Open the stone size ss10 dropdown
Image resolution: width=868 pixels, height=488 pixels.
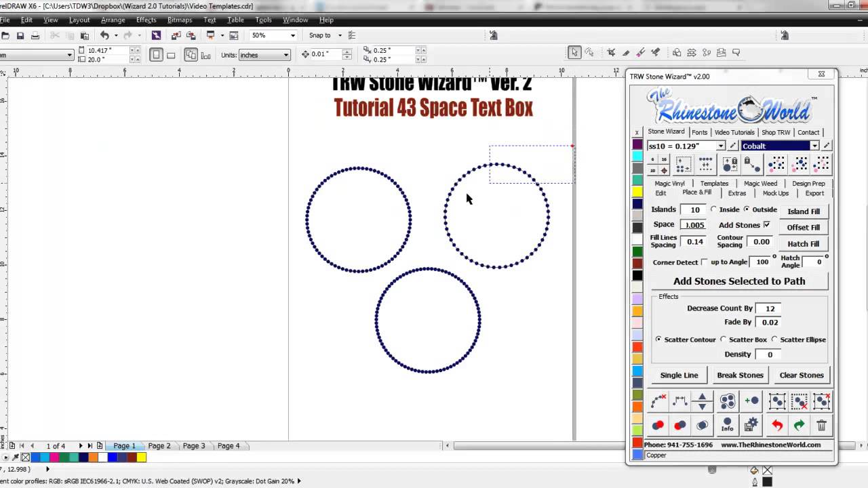tap(720, 146)
